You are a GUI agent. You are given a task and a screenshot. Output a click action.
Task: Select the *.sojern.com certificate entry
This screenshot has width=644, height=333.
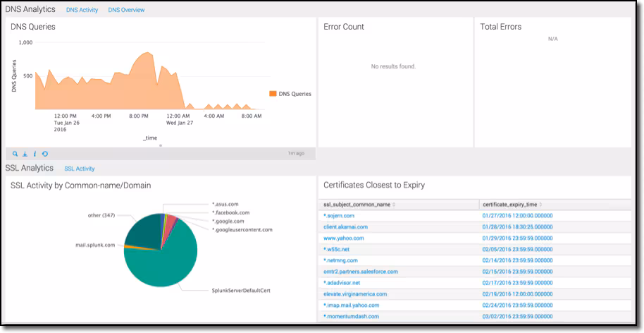339,215
